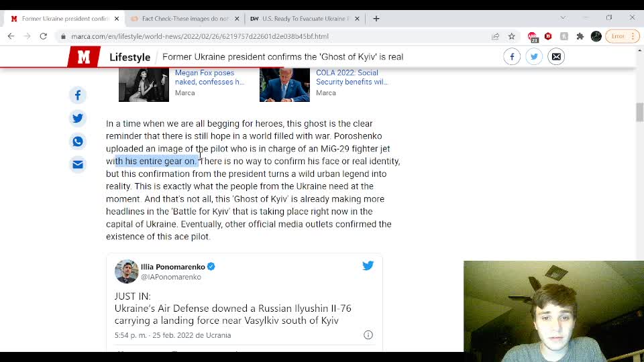
Task: Open the Chrome profile avatar
Action: pos(596,36)
